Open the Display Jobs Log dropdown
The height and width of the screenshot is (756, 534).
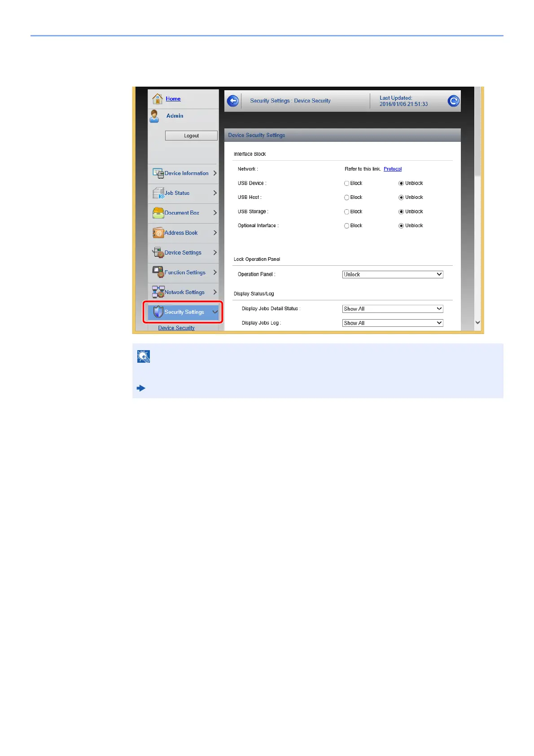[393, 323]
